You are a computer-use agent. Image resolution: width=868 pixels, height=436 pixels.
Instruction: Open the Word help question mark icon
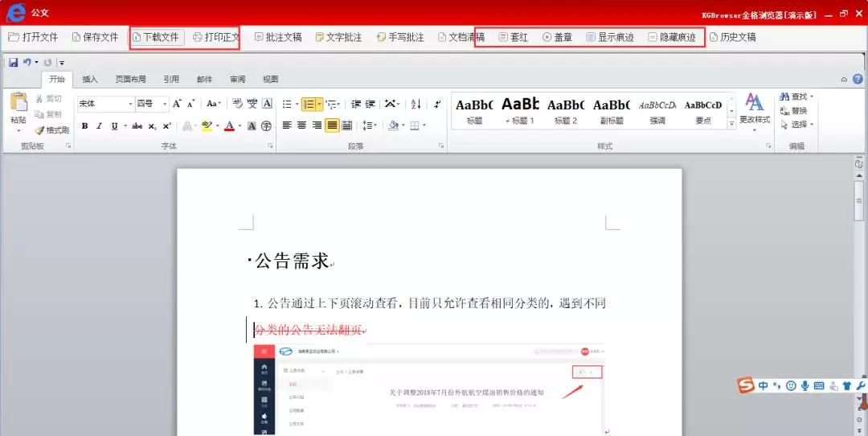tap(858, 79)
